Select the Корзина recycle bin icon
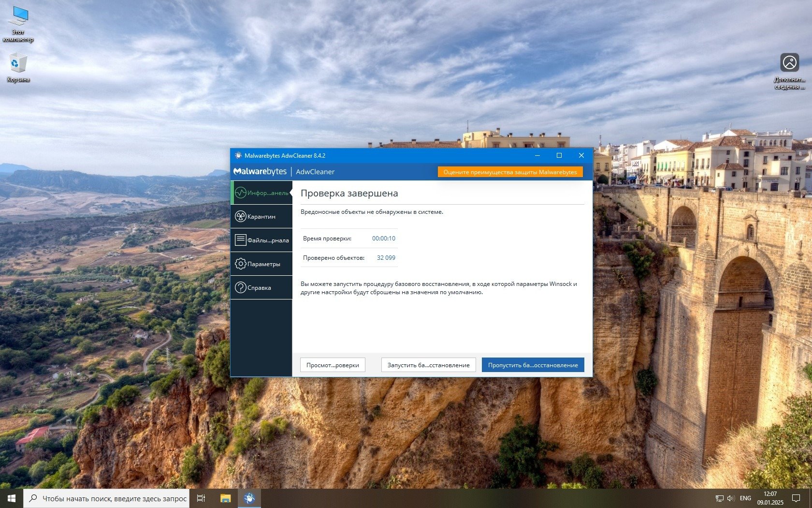Screen dimensions: 812x508 [18, 68]
